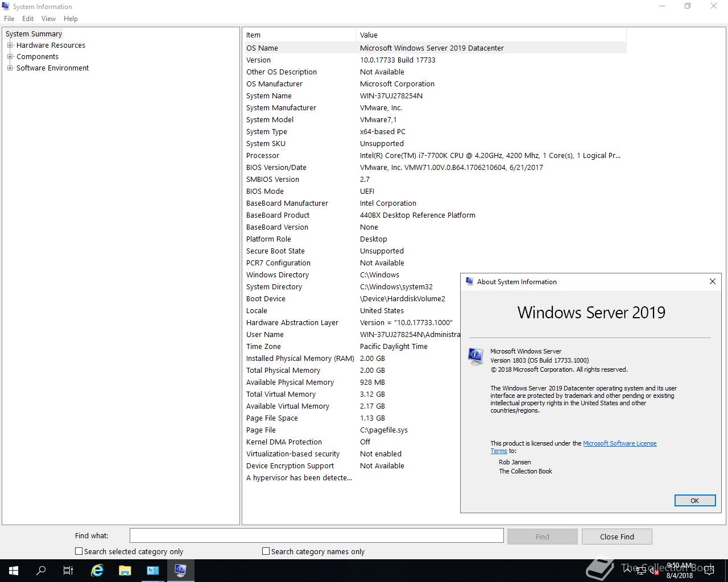Expand the Hardware Resources tree node
Image resolution: width=728 pixels, height=582 pixels.
point(10,45)
